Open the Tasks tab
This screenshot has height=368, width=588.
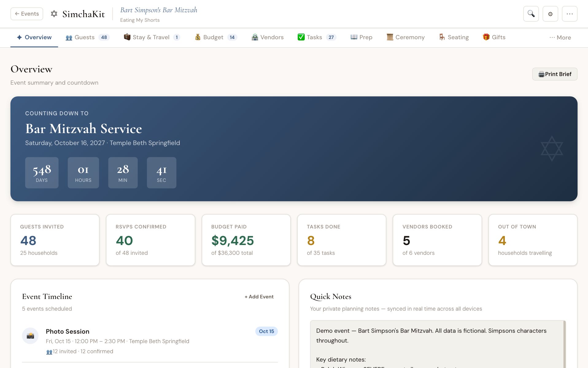(x=317, y=37)
